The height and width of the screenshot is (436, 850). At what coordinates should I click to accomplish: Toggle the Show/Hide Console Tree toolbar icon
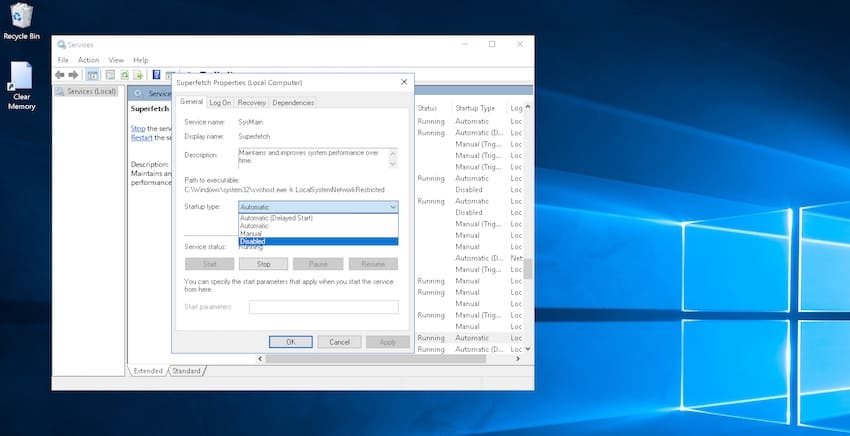pyautogui.click(x=93, y=75)
